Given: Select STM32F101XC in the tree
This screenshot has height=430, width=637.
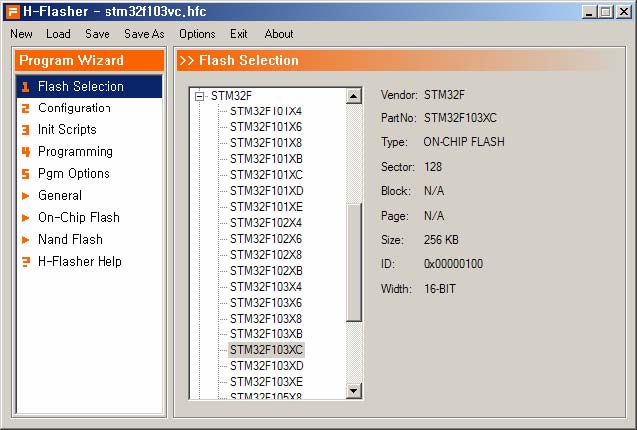Looking at the screenshot, I should click(266, 175).
